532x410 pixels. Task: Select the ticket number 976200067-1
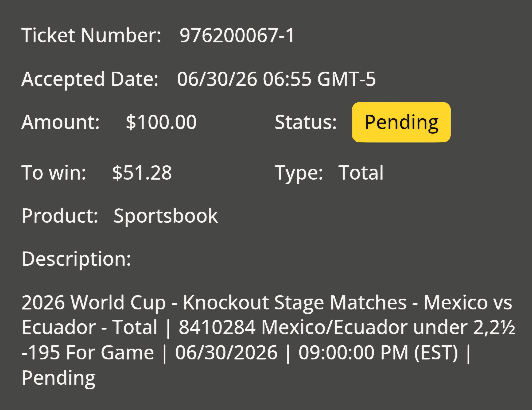tap(237, 36)
